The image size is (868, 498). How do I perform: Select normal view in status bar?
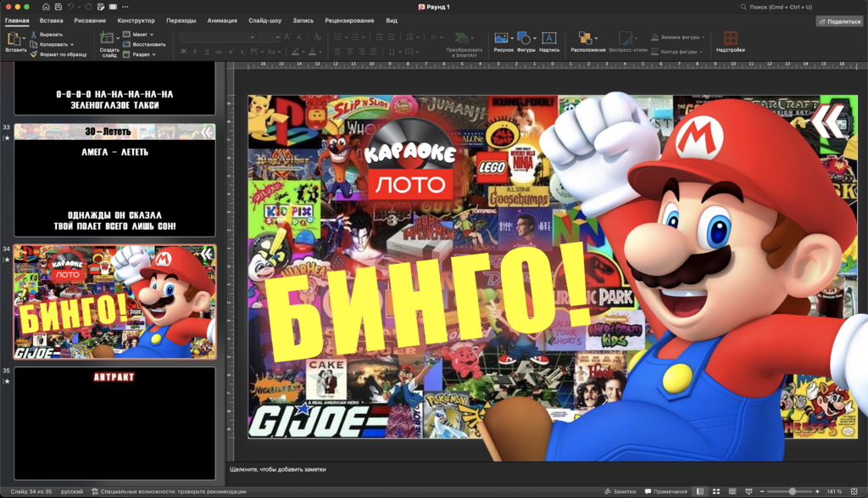pos(700,491)
